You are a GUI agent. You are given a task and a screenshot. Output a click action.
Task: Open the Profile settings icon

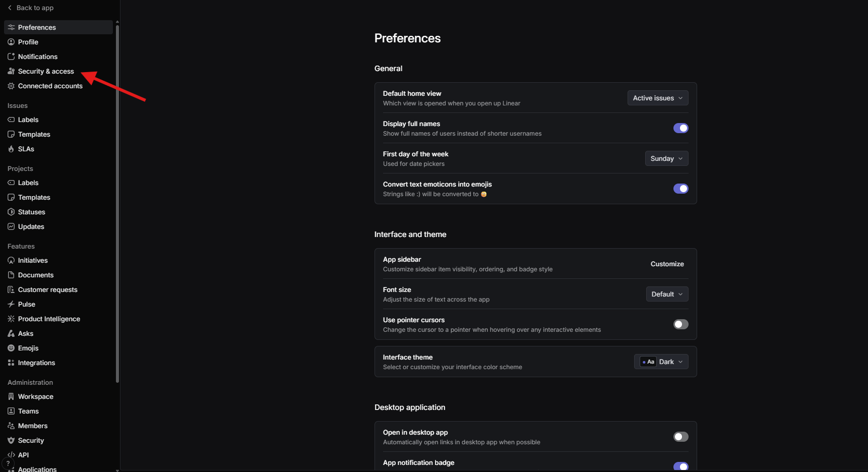coord(11,42)
